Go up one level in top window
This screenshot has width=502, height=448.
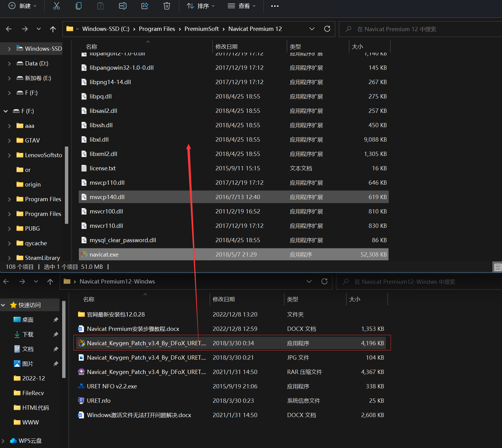[x=53, y=29]
